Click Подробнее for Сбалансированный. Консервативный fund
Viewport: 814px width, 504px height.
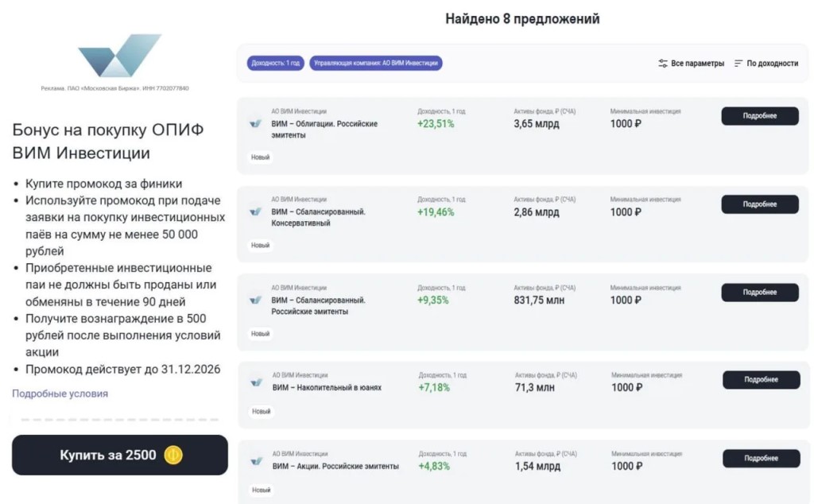pos(759,204)
